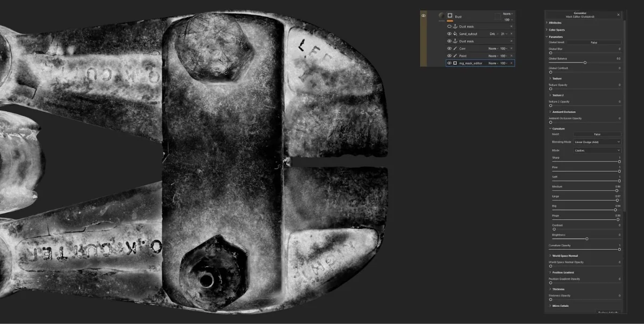Open Corr effect blend mode dropdown
The width and height of the screenshot is (644, 324).
(493, 49)
